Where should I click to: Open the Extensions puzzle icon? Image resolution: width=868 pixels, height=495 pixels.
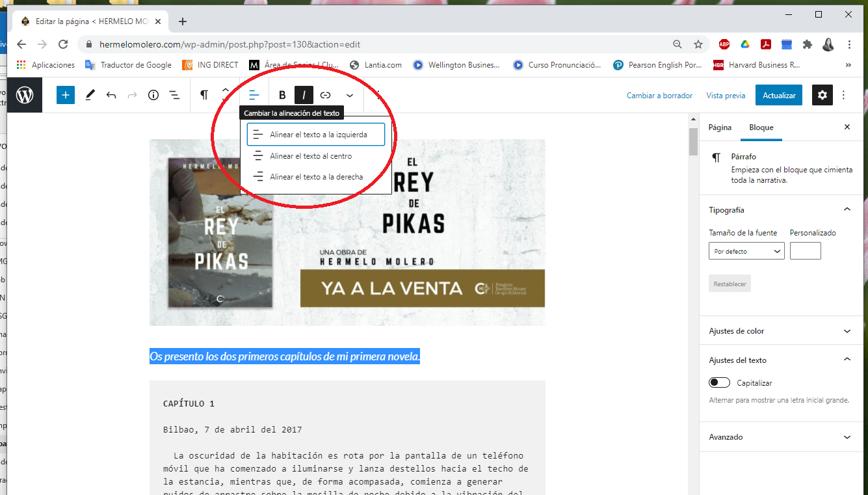pos(808,44)
